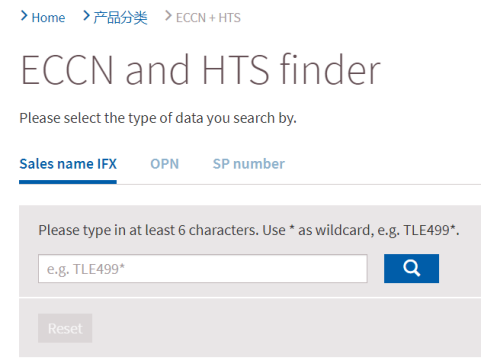This screenshot has width=481, height=364.
Task: Click the magnifying glass search icon
Action: [x=412, y=268]
